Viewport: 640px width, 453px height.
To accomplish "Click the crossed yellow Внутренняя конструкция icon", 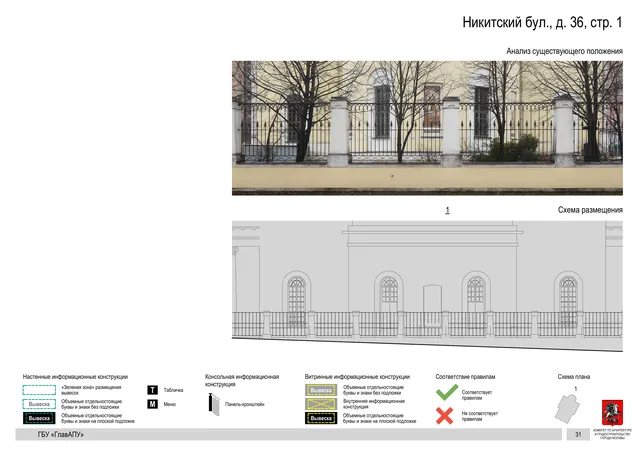I will point(321,404).
